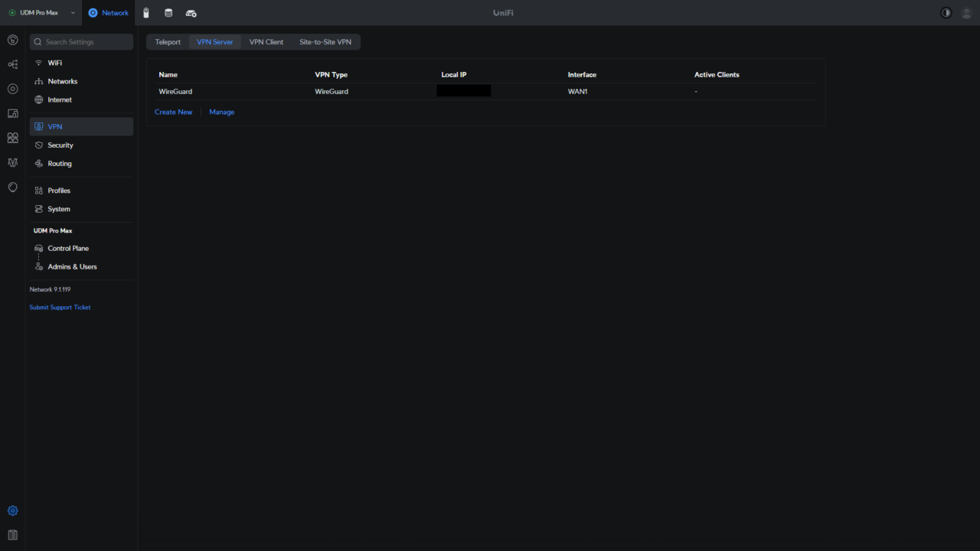Screen dimensions: 980x551
Task: Click the Create New link
Action: (x=174, y=112)
